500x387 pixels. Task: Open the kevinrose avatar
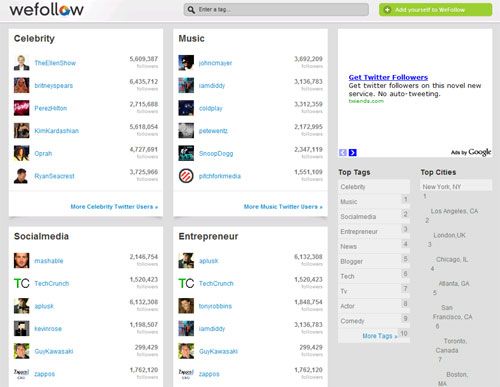tap(21, 329)
